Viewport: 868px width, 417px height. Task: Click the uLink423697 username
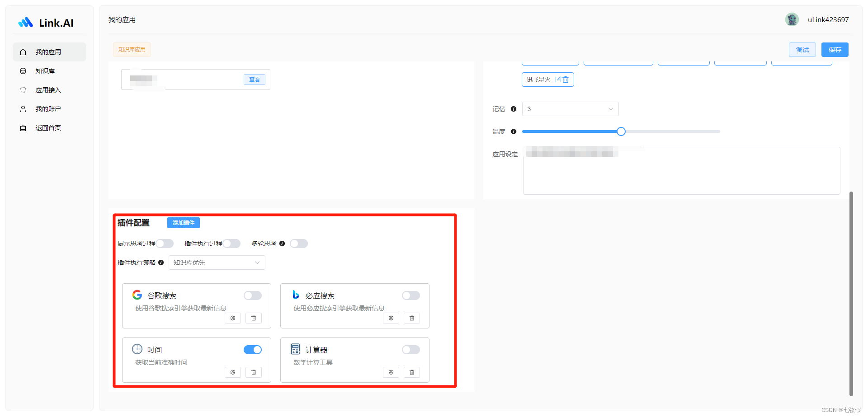coord(828,19)
